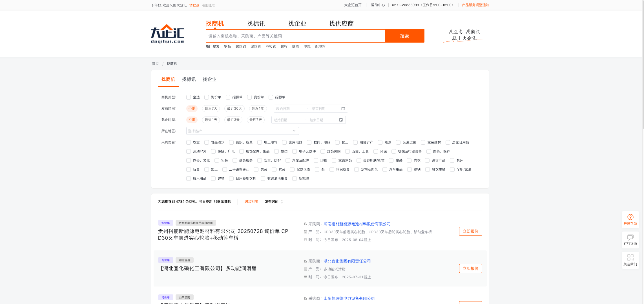Select 找标讯 tab above search box

point(256,23)
